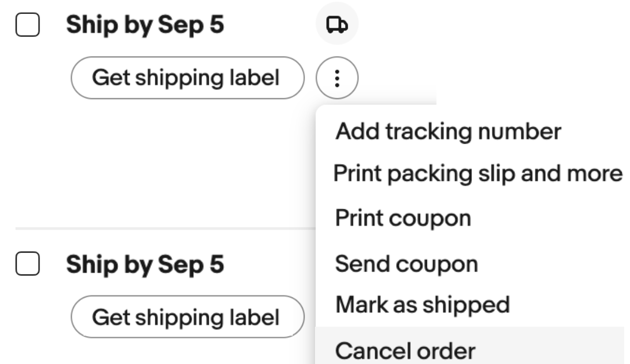
Task: Cancel this order using the highlighted menu item
Action: (406, 351)
